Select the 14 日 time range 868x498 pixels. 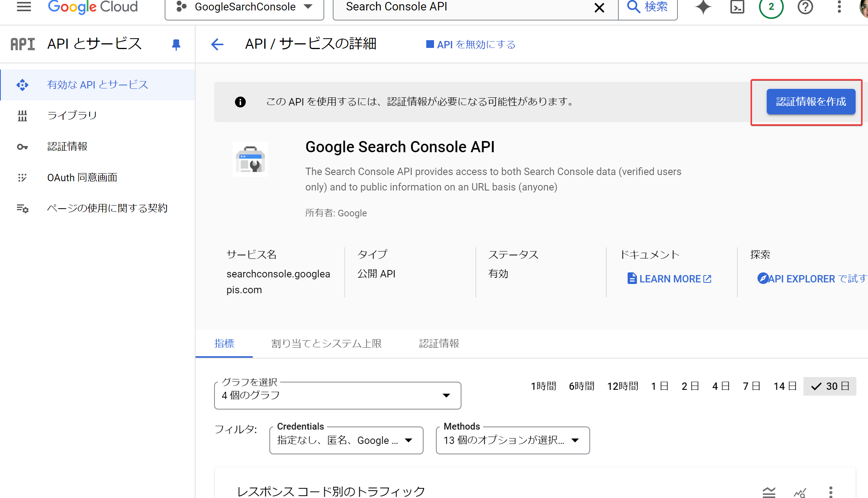click(785, 386)
